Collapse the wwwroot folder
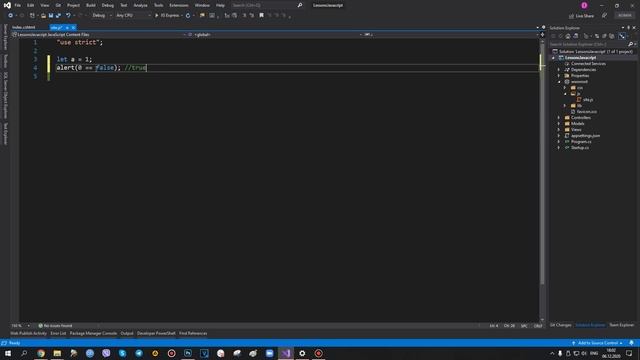The image size is (640, 360). coord(559,82)
